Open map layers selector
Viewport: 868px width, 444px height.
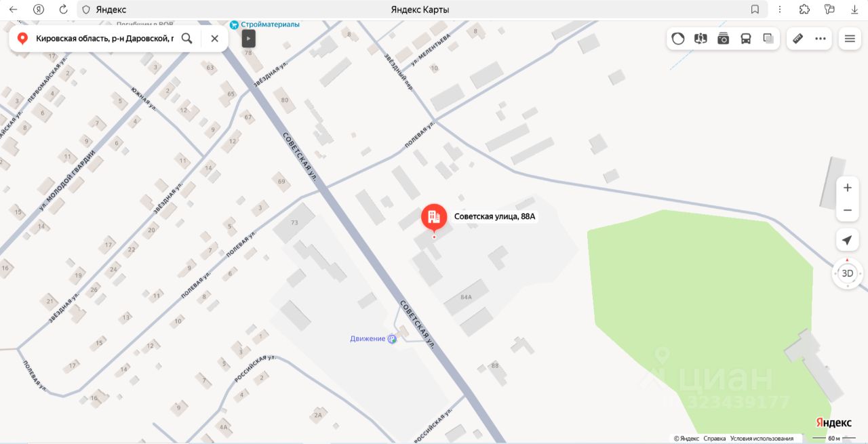point(768,39)
